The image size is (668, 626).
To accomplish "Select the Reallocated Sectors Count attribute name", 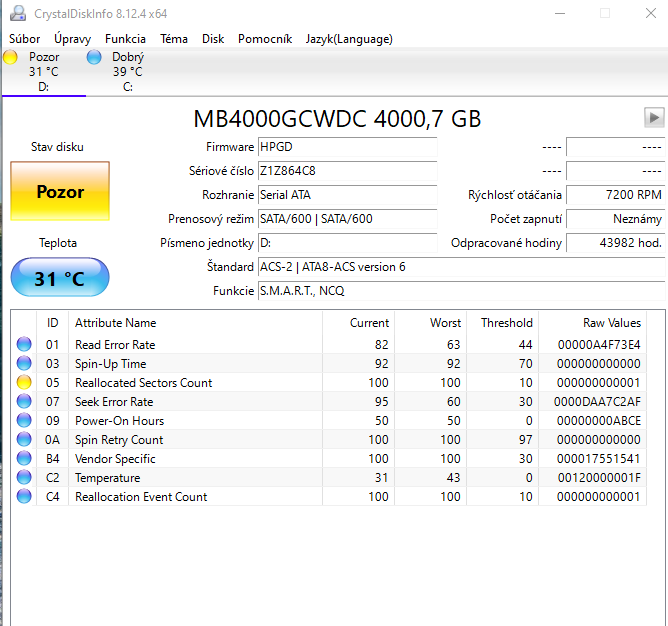I will 144,382.
